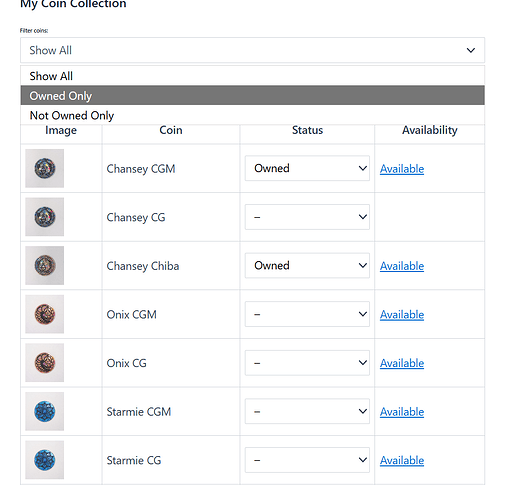Image resolution: width=529 pixels, height=485 pixels.
Task: Collapse the Filter coins dropdown
Action: pyautogui.click(x=252, y=50)
